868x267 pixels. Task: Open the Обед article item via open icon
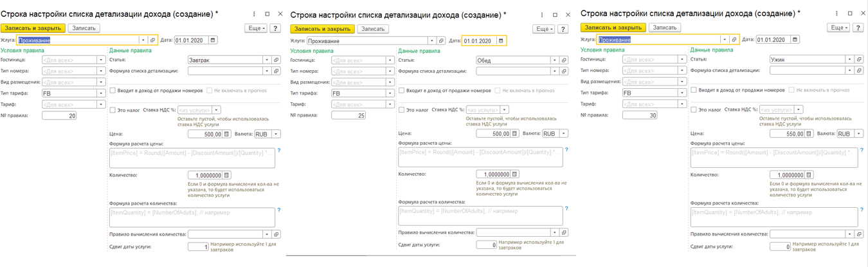point(564,60)
